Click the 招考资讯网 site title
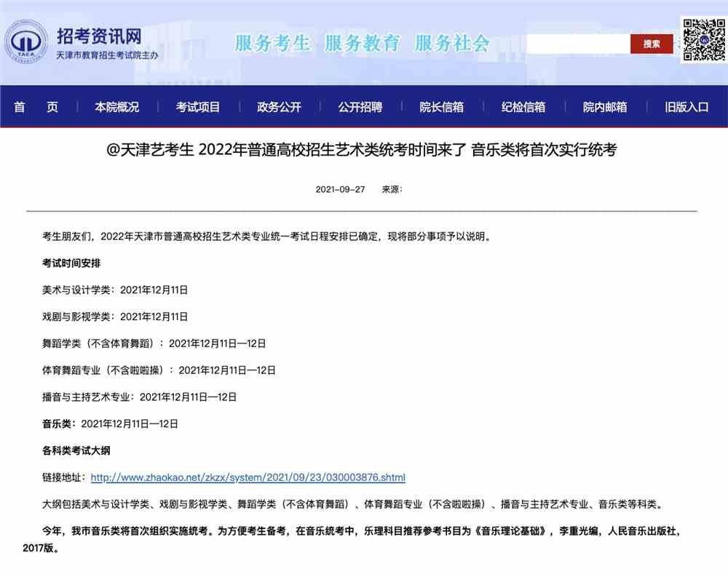The image size is (728, 577). pyautogui.click(x=99, y=36)
